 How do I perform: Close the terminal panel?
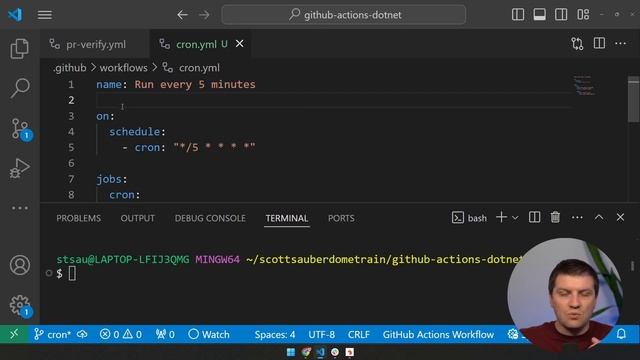pyautogui.click(x=620, y=217)
